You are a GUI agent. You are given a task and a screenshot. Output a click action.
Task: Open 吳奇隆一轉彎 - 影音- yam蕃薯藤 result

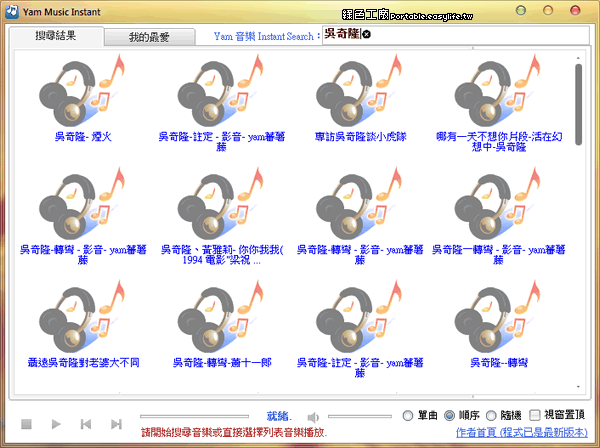click(x=498, y=255)
